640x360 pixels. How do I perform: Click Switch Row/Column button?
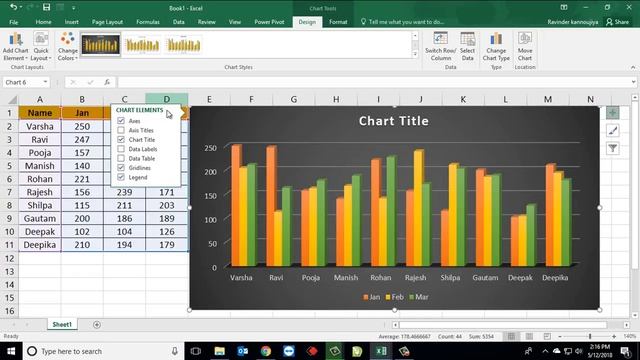pos(440,47)
